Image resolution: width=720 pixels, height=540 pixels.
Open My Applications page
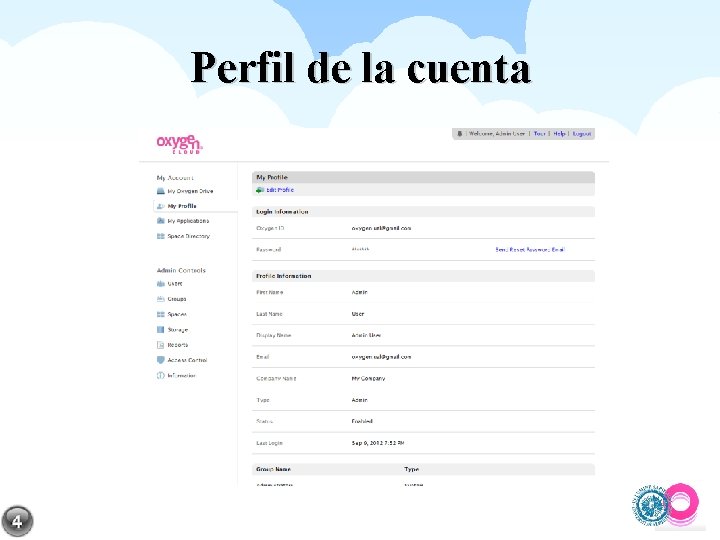pyautogui.click(x=188, y=221)
